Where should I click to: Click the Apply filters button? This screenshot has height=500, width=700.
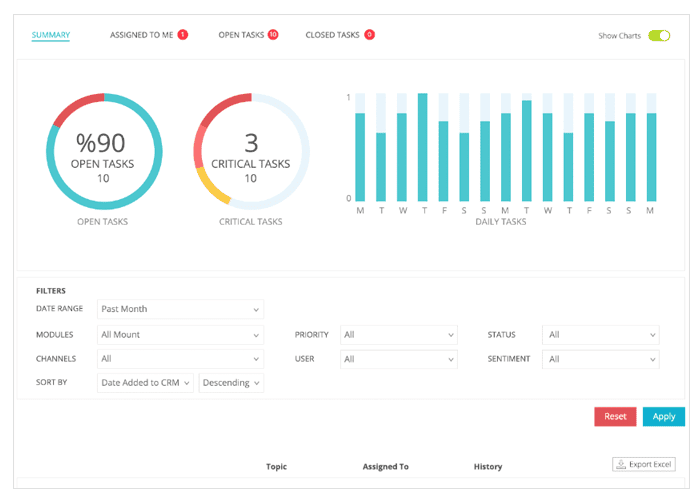(664, 417)
